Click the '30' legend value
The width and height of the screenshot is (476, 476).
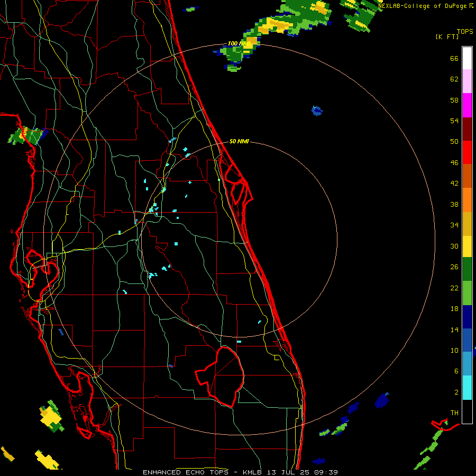coord(454,246)
